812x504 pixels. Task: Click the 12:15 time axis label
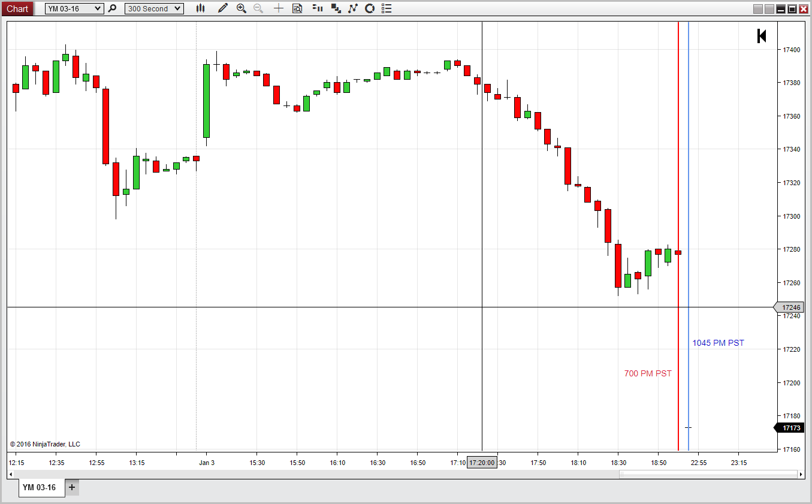coord(16,463)
